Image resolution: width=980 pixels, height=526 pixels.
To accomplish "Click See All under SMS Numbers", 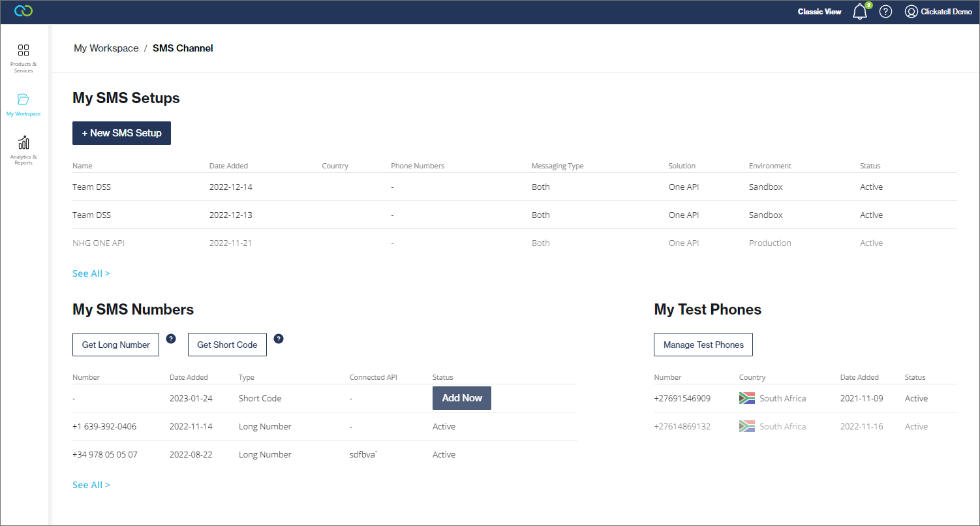I will (x=91, y=485).
